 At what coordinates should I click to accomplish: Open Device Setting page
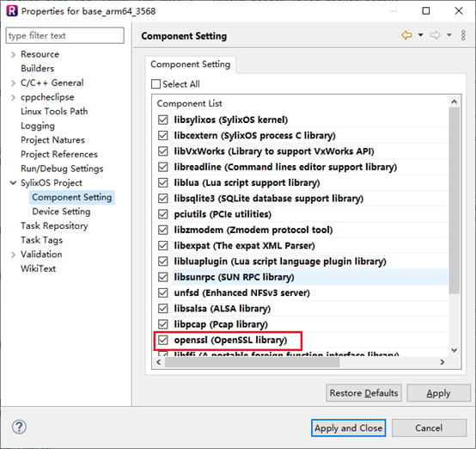(x=61, y=212)
